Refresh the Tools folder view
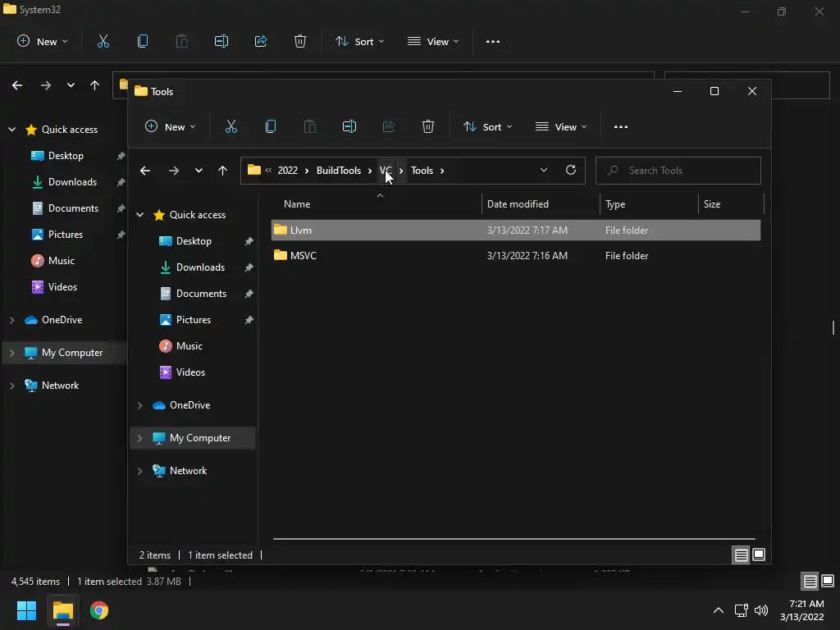The height and width of the screenshot is (630, 840). coord(571,170)
